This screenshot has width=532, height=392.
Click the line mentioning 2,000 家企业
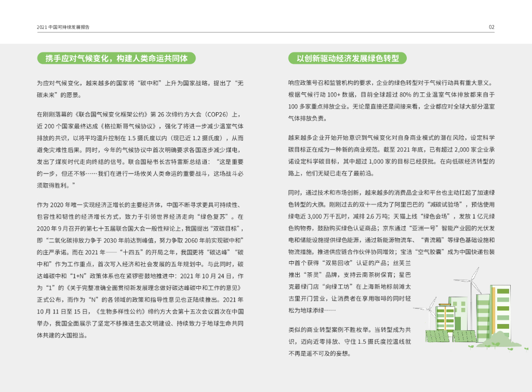coord(392,150)
